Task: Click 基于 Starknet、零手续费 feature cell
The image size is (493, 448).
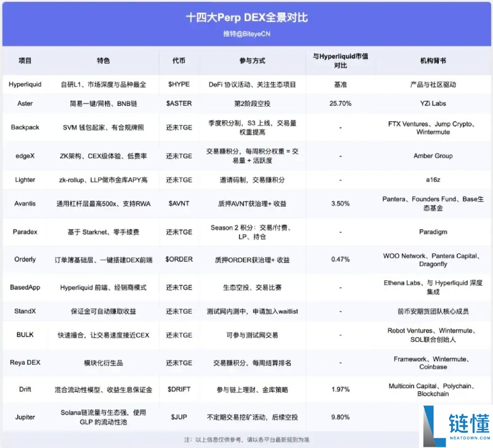Action: [103, 232]
